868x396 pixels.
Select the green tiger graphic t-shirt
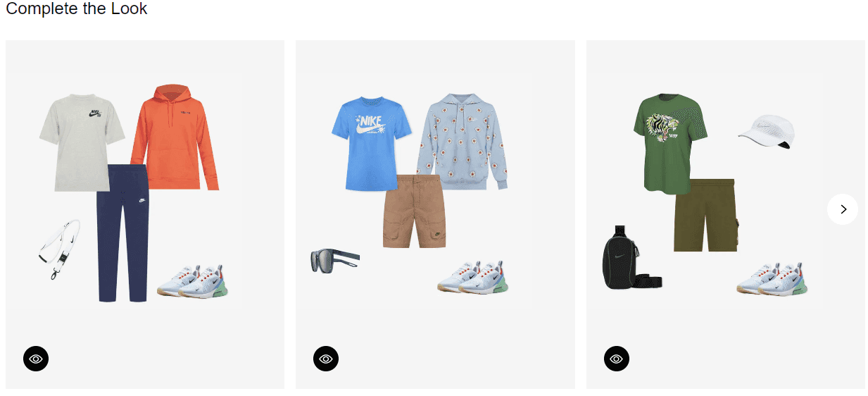670,144
